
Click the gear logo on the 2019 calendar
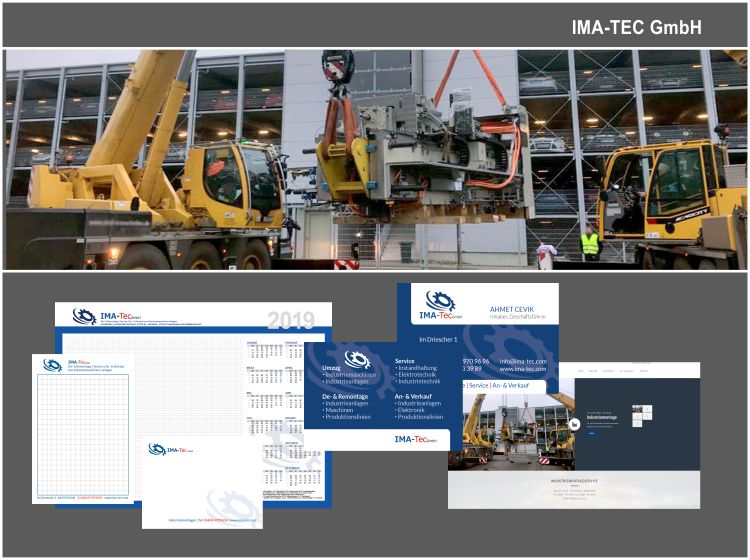pos(84,317)
